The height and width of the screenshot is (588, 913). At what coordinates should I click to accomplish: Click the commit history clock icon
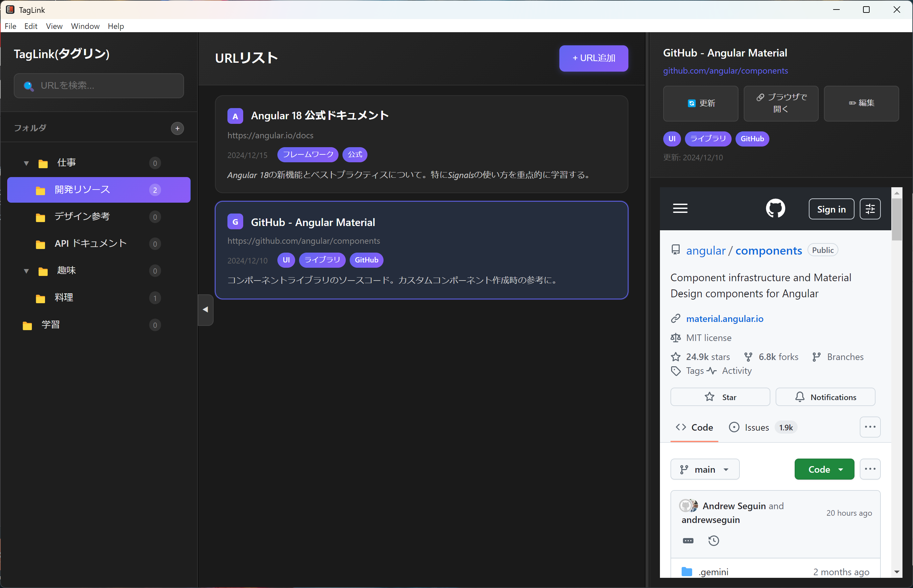tap(714, 540)
